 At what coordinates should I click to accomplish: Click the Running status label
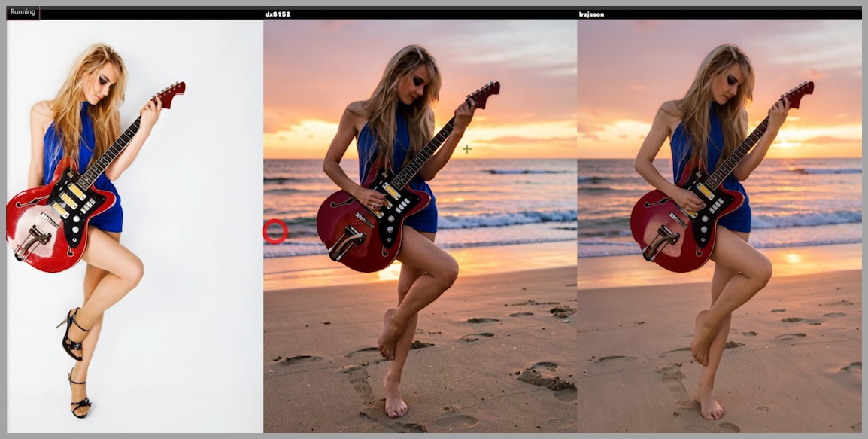pos(23,12)
